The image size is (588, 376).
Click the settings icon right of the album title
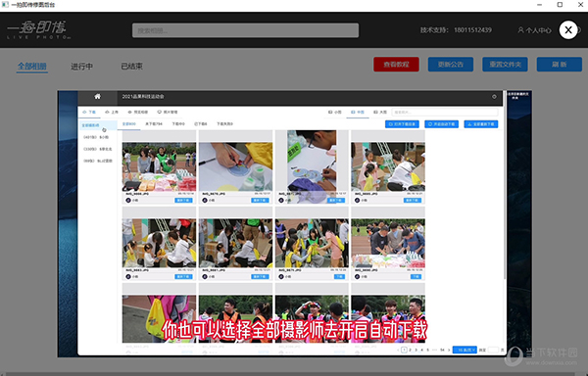tap(494, 97)
